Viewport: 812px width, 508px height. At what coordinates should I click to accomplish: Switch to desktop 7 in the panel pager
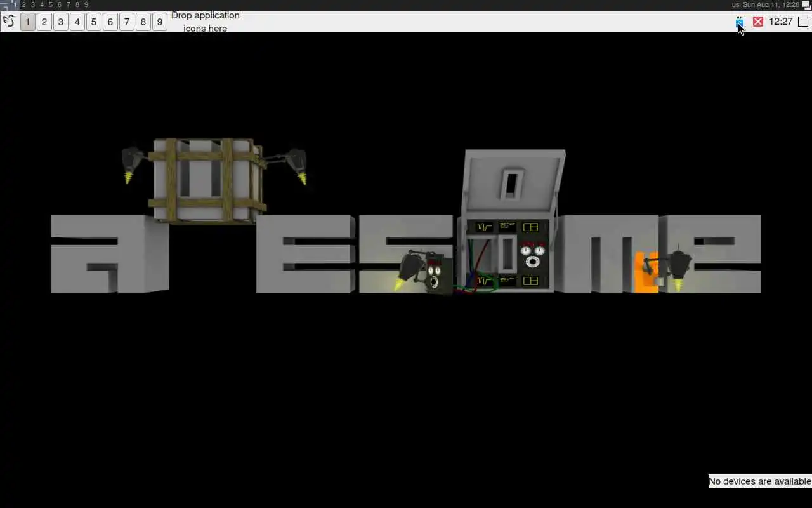coord(127,22)
